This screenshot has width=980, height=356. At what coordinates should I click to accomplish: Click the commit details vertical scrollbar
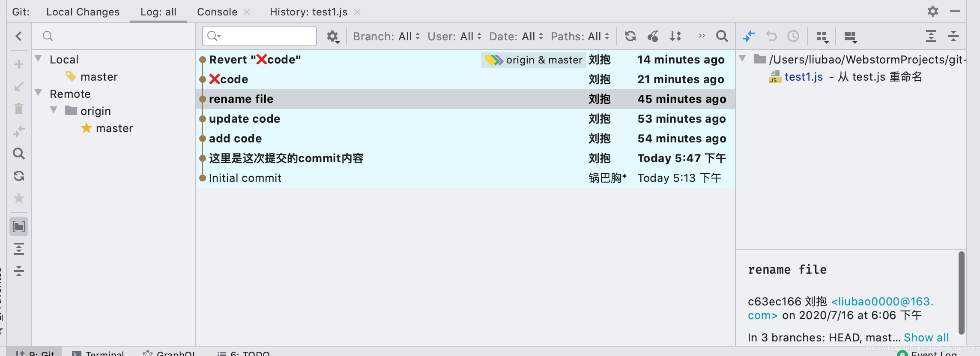tap(962, 293)
